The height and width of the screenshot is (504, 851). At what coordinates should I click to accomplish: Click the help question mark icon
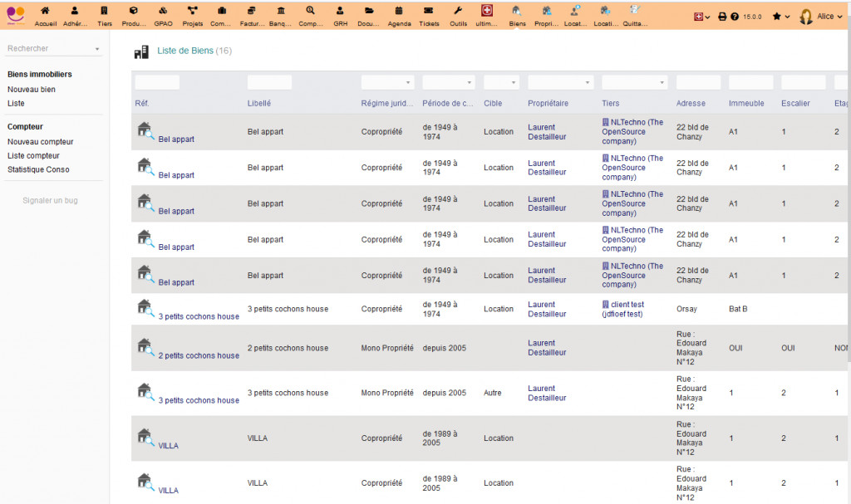tap(735, 17)
